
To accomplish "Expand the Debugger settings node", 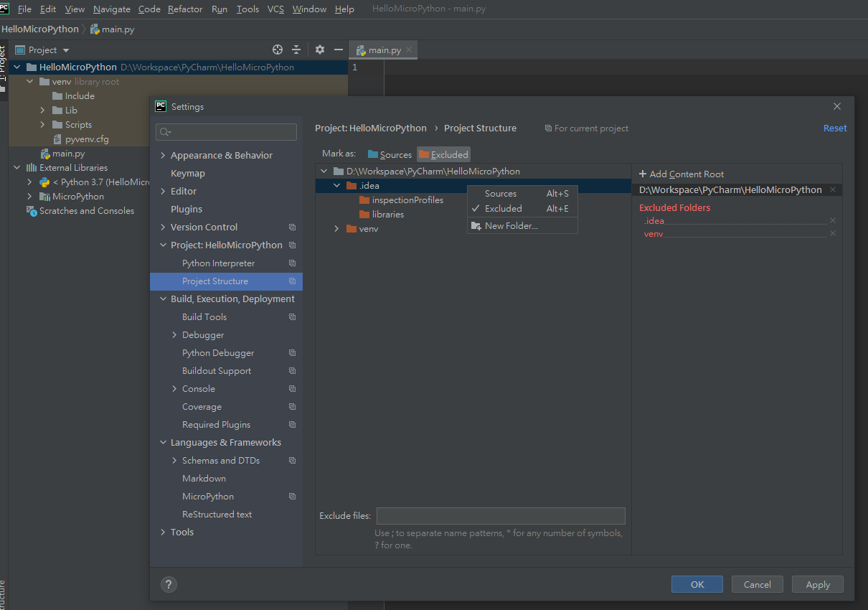I will pyautogui.click(x=175, y=335).
